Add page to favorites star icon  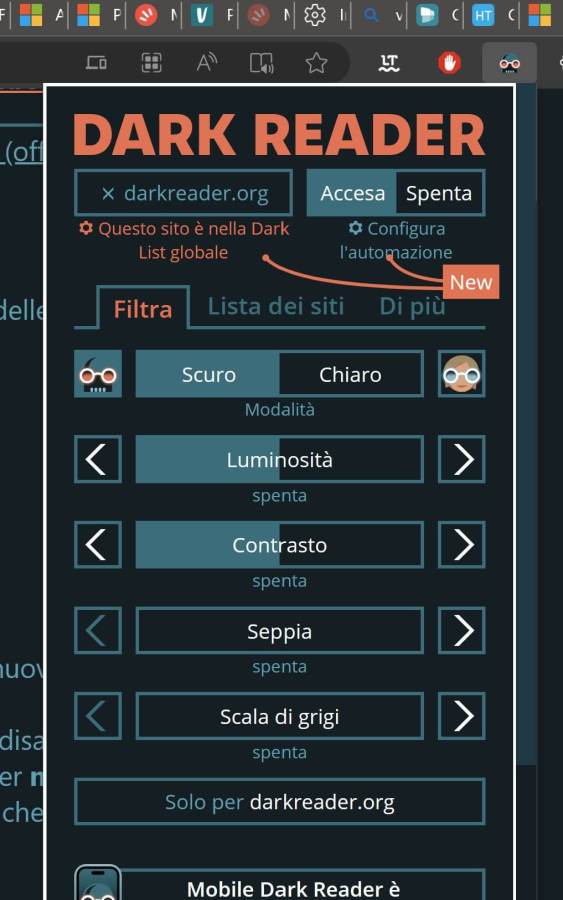[x=316, y=63]
